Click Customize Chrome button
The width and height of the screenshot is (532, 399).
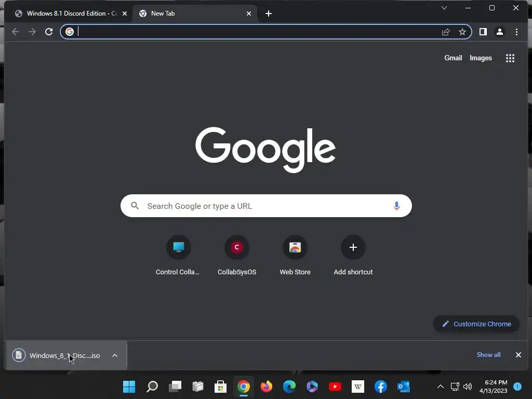(476, 324)
